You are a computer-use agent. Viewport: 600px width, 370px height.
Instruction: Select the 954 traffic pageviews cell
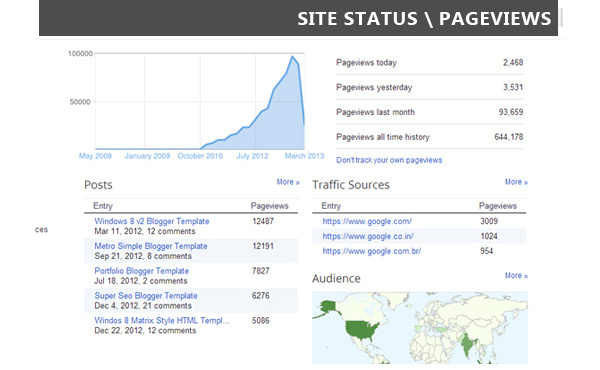click(487, 251)
